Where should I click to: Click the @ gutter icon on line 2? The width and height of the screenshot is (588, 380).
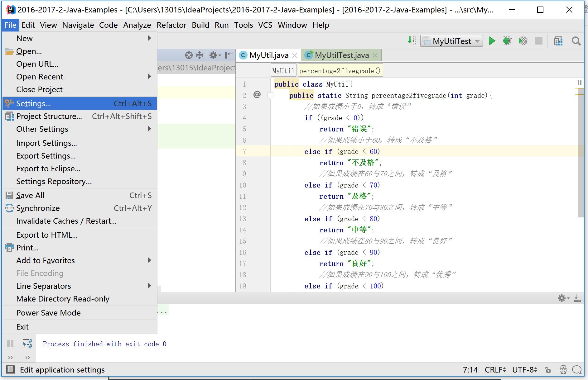[x=257, y=94]
